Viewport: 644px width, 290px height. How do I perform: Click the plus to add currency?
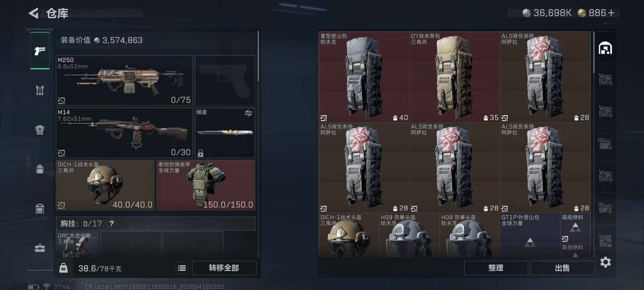(611, 13)
